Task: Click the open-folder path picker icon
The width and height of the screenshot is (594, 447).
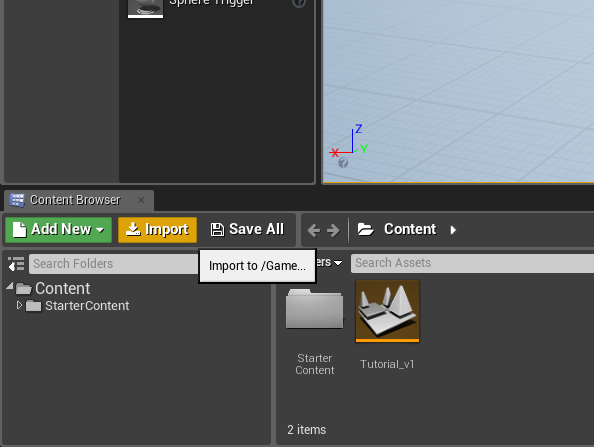Action: 366,229
